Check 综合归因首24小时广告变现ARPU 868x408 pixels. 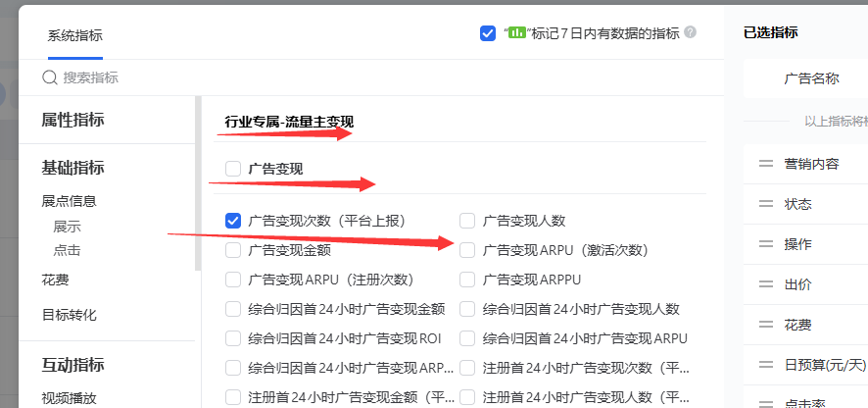[x=467, y=337]
